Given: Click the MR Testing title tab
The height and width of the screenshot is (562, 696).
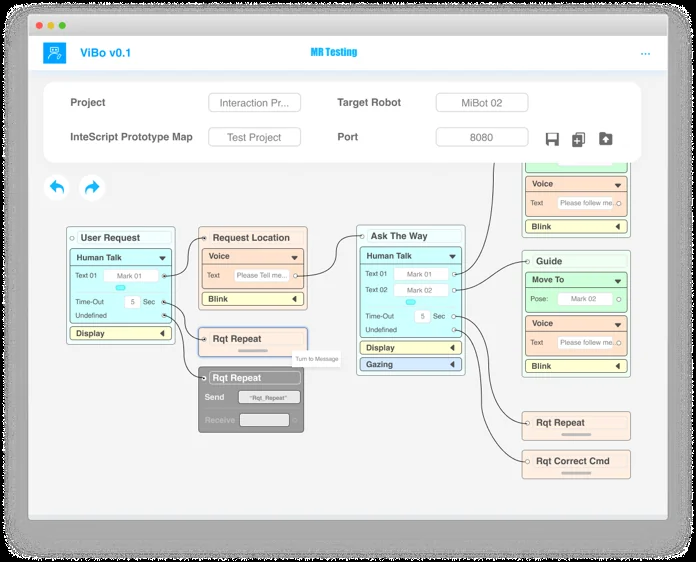Looking at the screenshot, I should pyautogui.click(x=333, y=52).
